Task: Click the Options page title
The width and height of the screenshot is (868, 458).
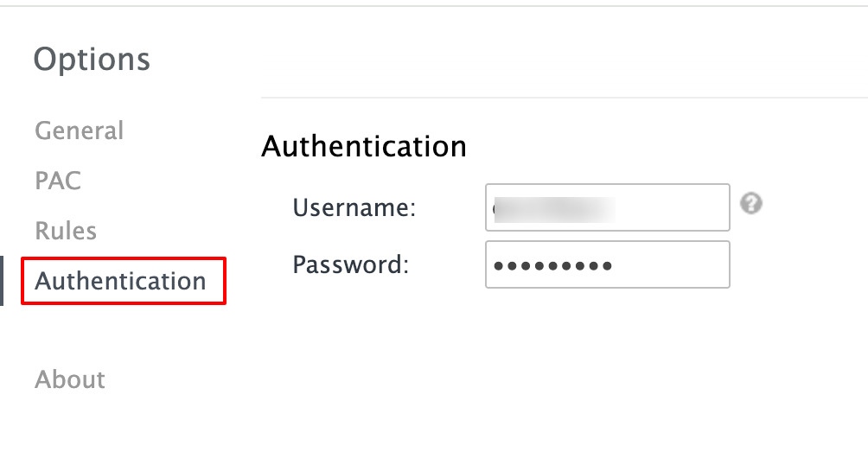Action: (92, 60)
